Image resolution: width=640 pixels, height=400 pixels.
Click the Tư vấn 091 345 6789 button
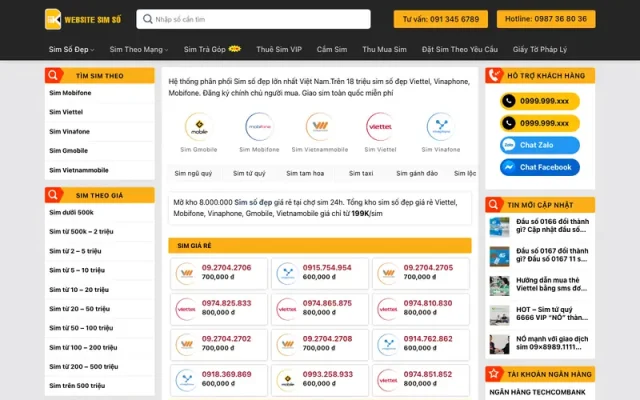tap(440, 19)
